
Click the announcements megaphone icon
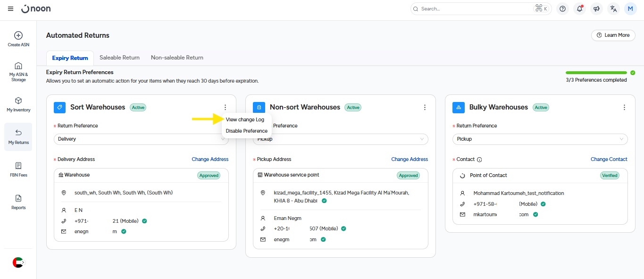596,9
